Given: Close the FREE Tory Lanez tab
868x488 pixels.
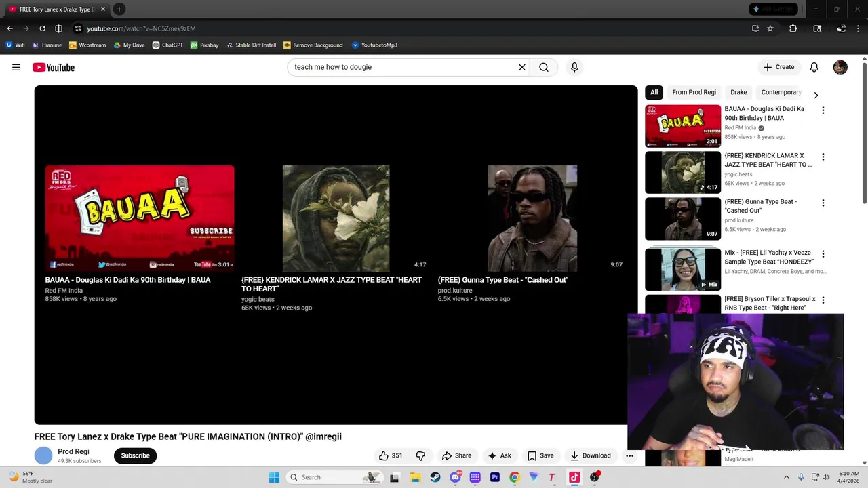Looking at the screenshot, I should pyautogui.click(x=103, y=9).
